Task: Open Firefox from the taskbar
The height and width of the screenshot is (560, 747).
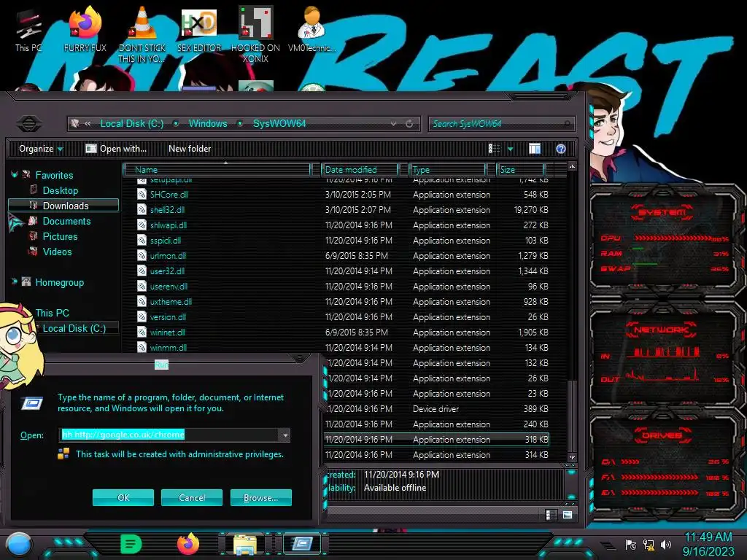Action: (x=188, y=544)
